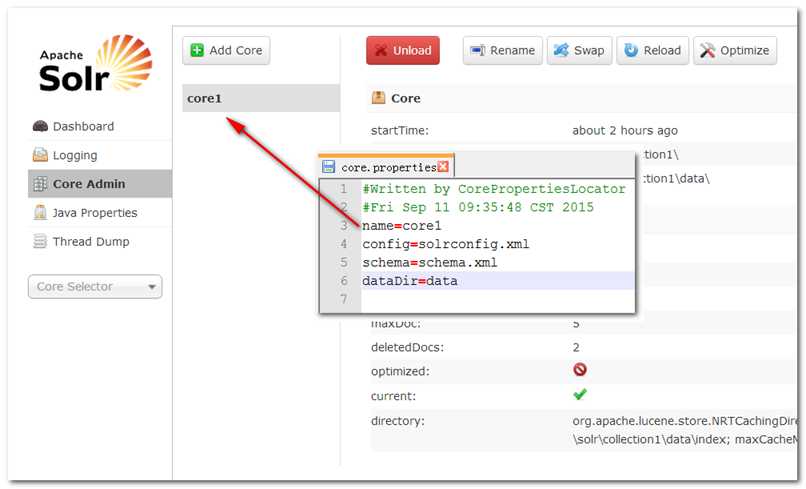Click the Reload button's circular arrow icon

[631, 50]
